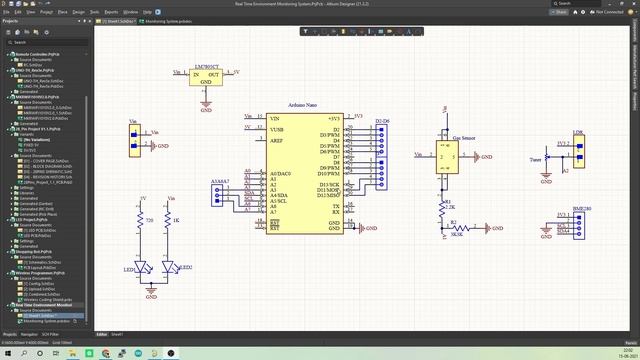Viewport: 640px width, 360px height.
Task: Click the taskbar search icon
Action: coord(24,353)
